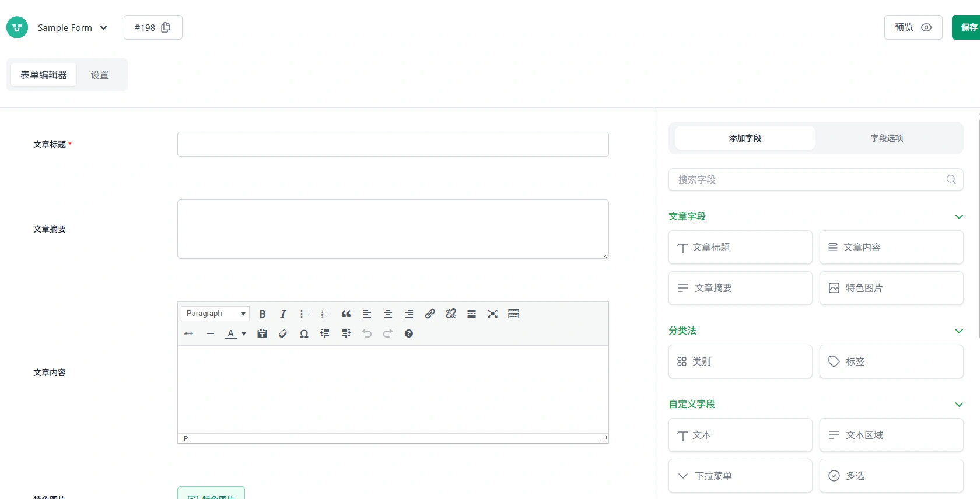
Task: Apply blockquote formatting
Action: point(346,314)
